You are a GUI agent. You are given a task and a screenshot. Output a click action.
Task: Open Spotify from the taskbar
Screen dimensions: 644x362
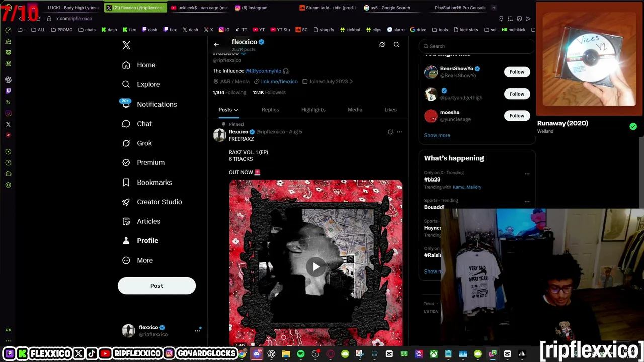[301, 354]
